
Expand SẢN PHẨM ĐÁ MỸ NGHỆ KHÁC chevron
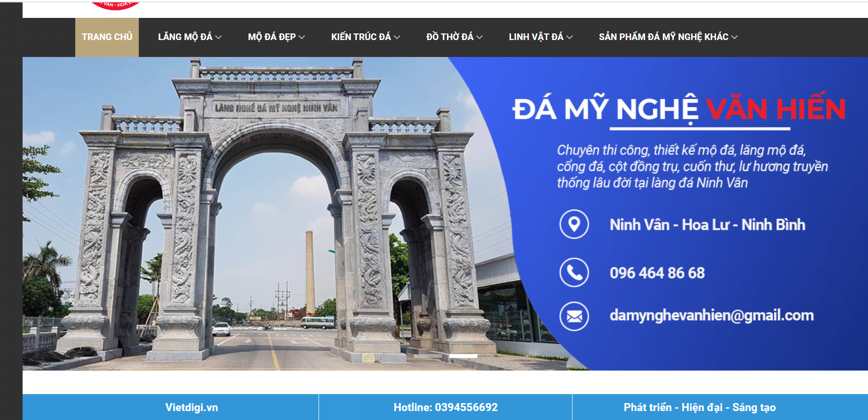[735, 37]
